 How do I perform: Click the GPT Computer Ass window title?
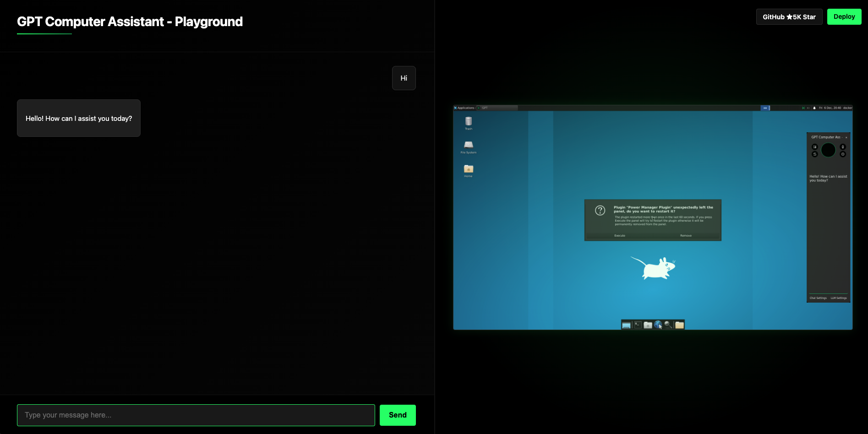(826, 137)
